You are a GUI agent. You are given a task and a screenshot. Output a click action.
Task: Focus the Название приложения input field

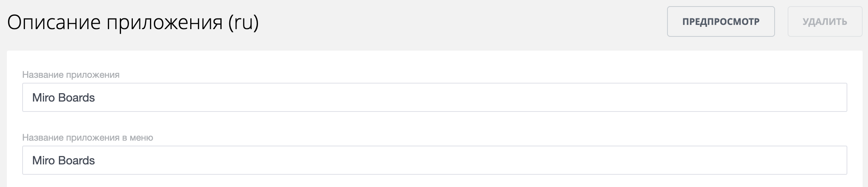pyautogui.click(x=434, y=98)
